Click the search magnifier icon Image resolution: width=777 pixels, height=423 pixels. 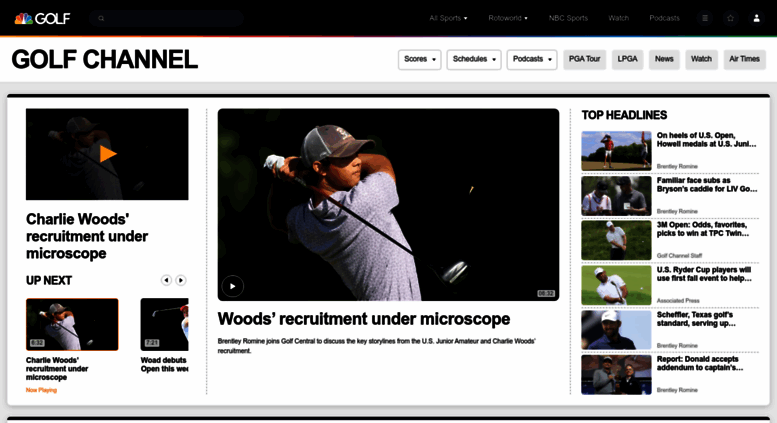[x=101, y=18]
